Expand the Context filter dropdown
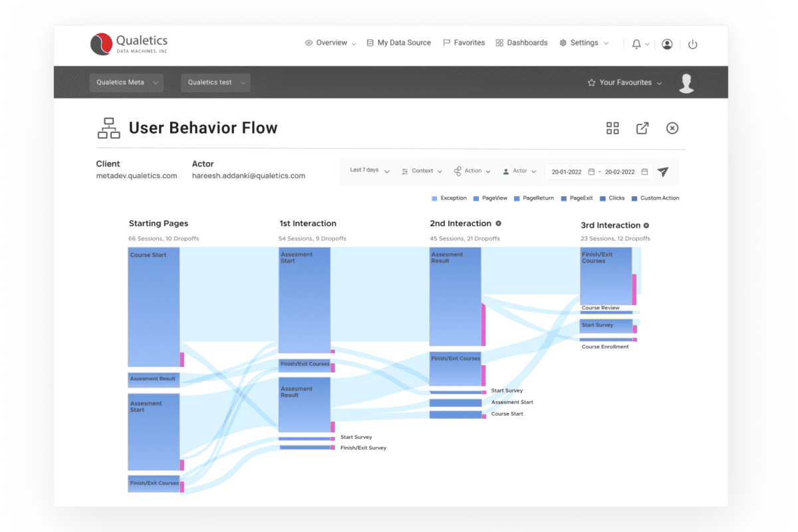This screenshot has width=798, height=532. pos(422,170)
